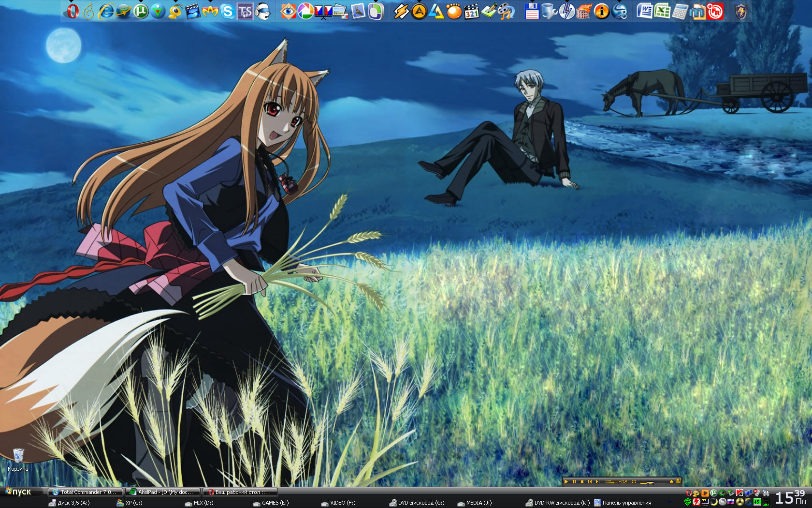The height and width of the screenshot is (508, 812).
Task: Open Skype from the dock
Action: pyautogui.click(x=228, y=11)
